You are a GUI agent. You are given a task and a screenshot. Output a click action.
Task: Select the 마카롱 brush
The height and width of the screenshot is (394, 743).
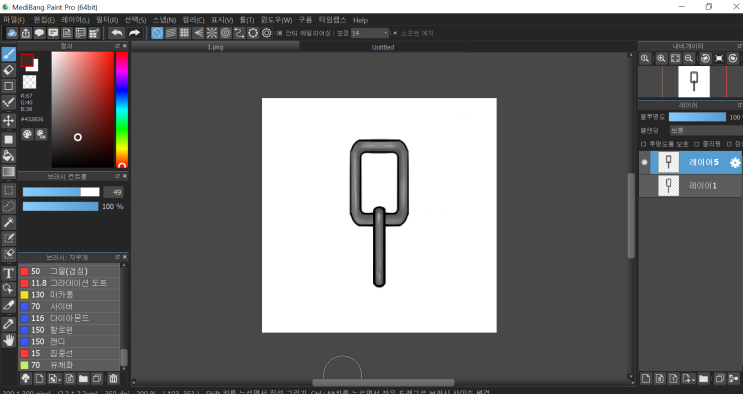coord(69,294)
